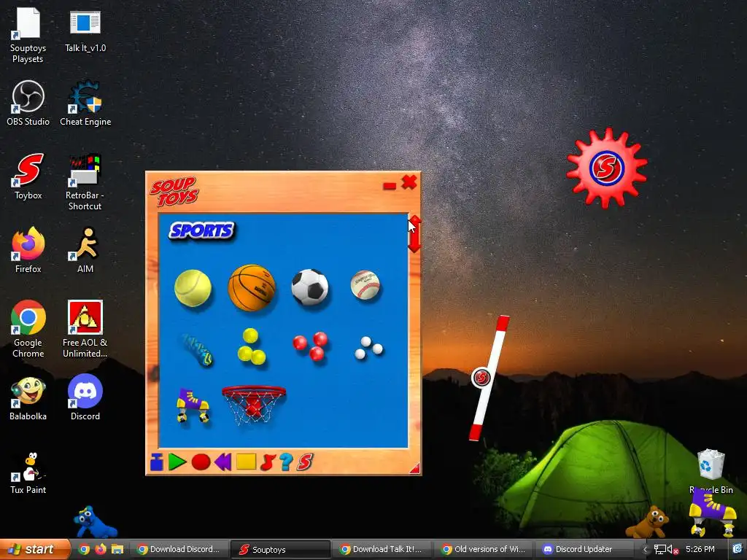The width and height of the screenshot is (747, 560).
Task: Switch to Download Talk It! taskbar window
Action: [382, 549]
